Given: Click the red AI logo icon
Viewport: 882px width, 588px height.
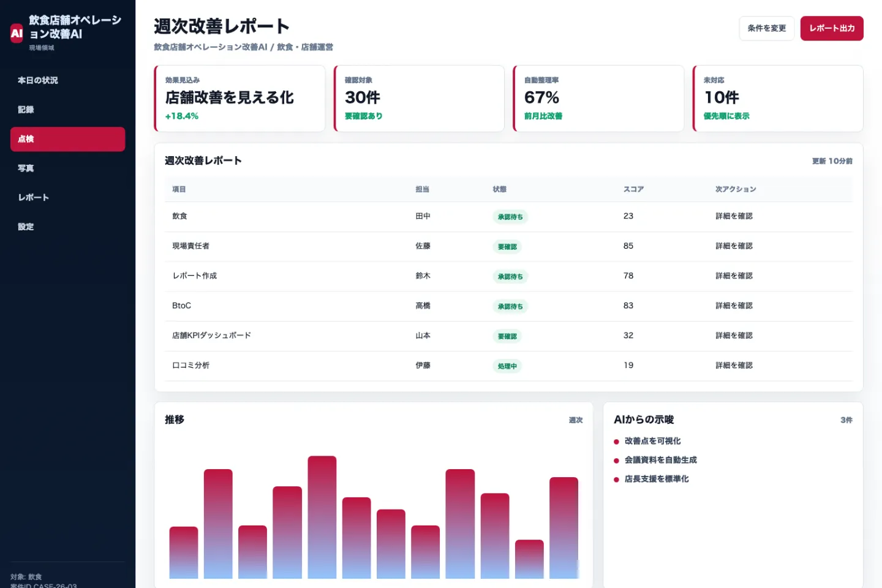Looking at the screenshot, I should [x=17, y=33].
